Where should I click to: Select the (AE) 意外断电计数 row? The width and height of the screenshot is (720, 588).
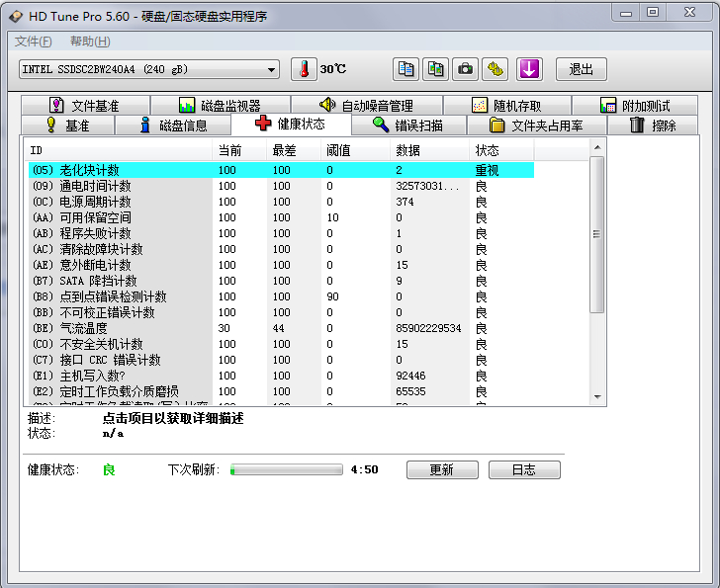[x=281, y=265]
